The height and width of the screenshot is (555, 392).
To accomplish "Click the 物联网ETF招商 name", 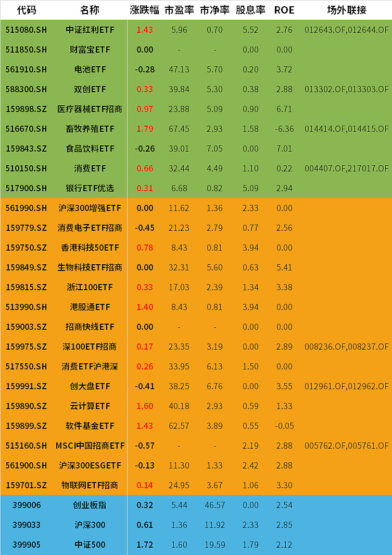I will [x=90, y=485].
